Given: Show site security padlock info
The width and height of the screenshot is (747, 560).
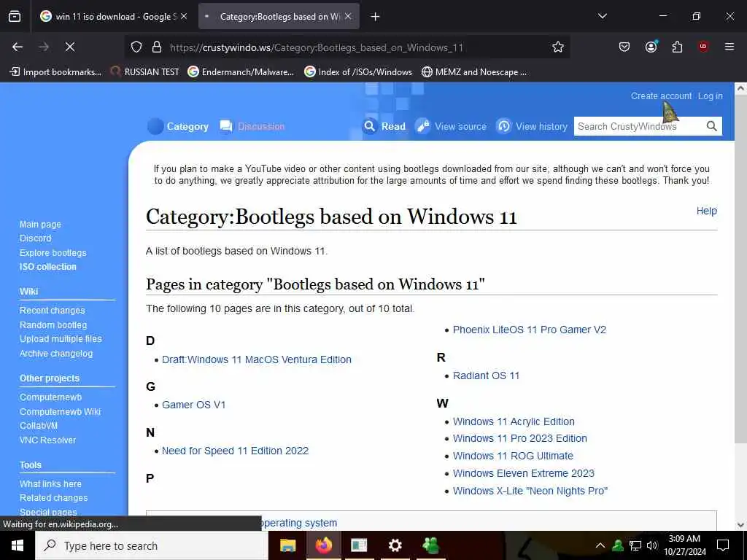Looking at the screenshot, I should click(157, 47).
